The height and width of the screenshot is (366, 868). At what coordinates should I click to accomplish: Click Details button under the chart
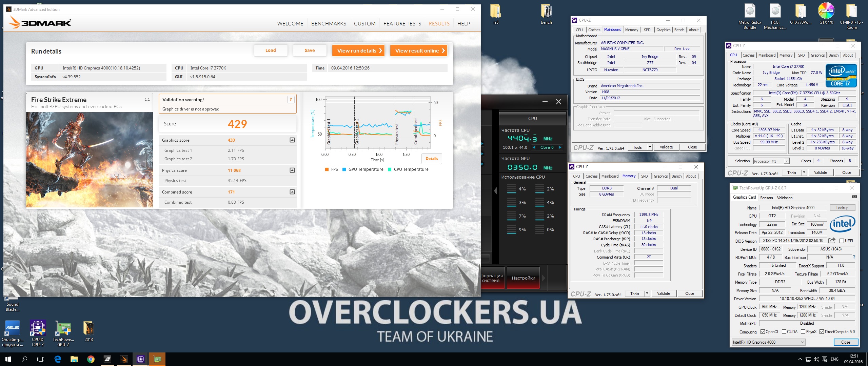pos(432,159)
